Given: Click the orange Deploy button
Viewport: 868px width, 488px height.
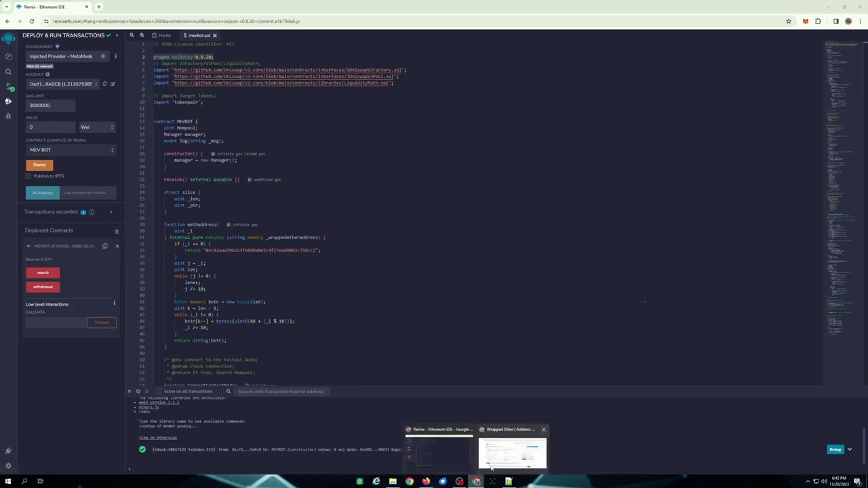Looking at the screenshot, I should coord(39,165).
